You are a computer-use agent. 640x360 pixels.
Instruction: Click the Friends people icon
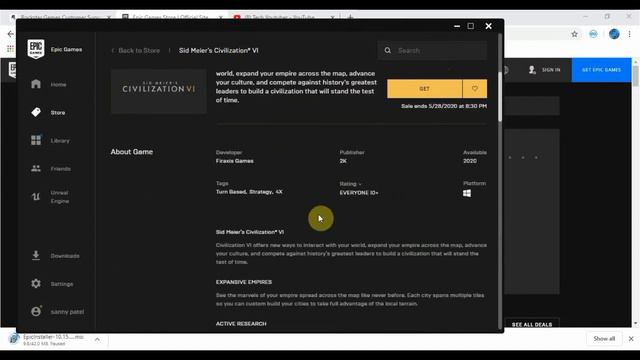[x=36, y=168]
